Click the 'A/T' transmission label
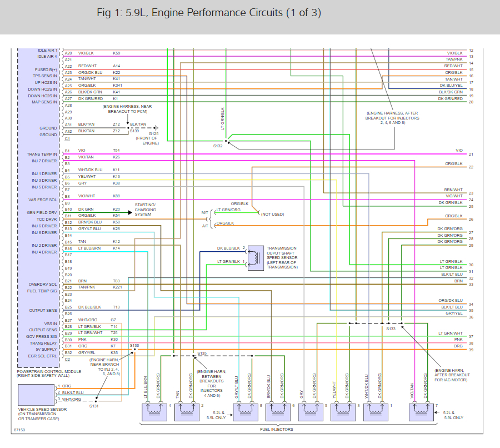Image resolution: width=500 pixels, height=448 pixels. [205, 226]
